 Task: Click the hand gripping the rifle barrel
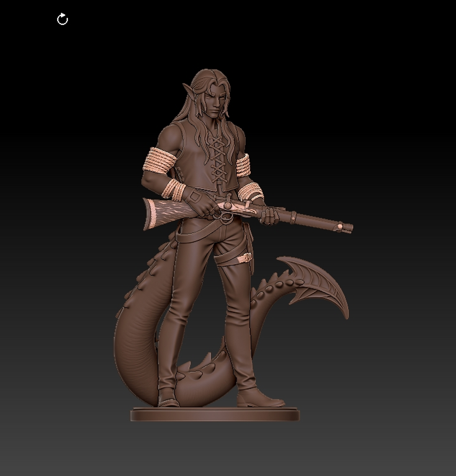[x=269, y=215]
